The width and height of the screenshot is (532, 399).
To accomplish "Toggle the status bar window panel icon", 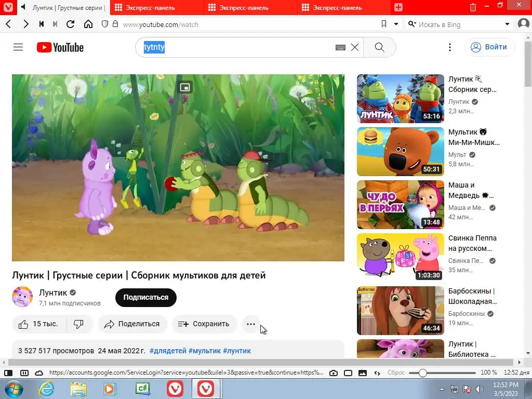I will pyautogui.click(x=348, y=373).
